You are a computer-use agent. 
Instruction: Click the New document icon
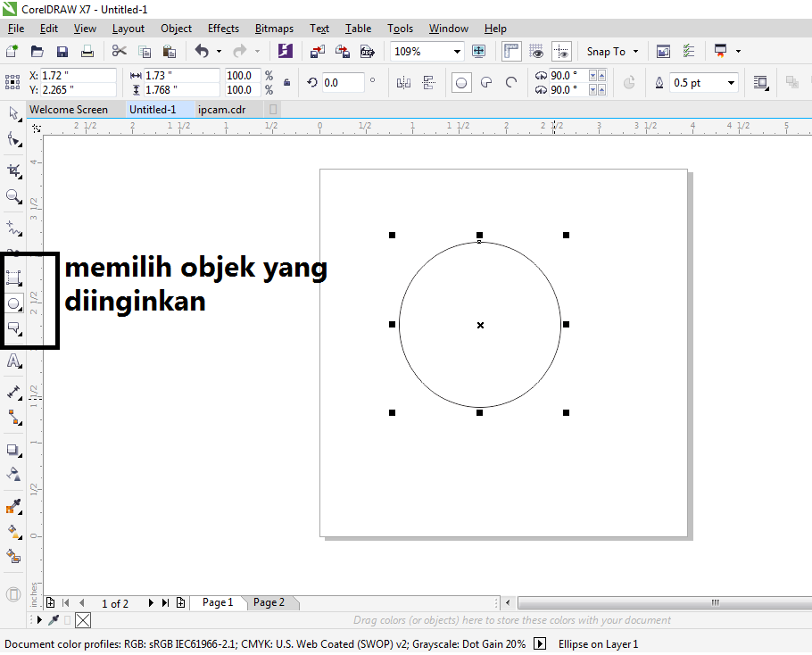(12, 51)
